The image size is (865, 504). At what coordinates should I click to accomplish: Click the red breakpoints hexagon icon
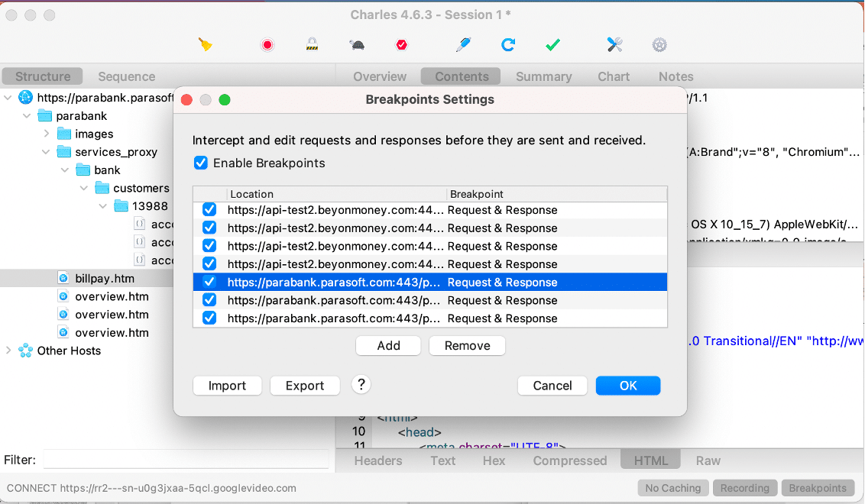point(402,45)
